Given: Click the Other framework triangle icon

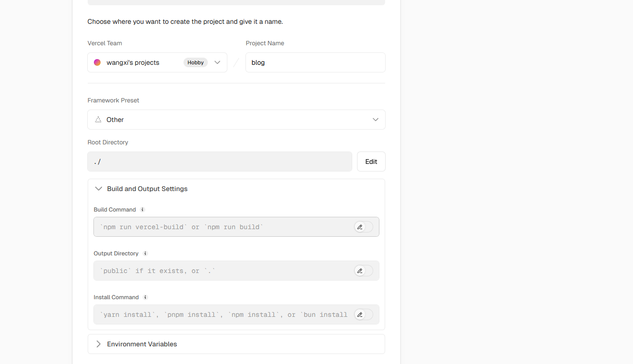Looking at the screenshot, I should 98,120.
